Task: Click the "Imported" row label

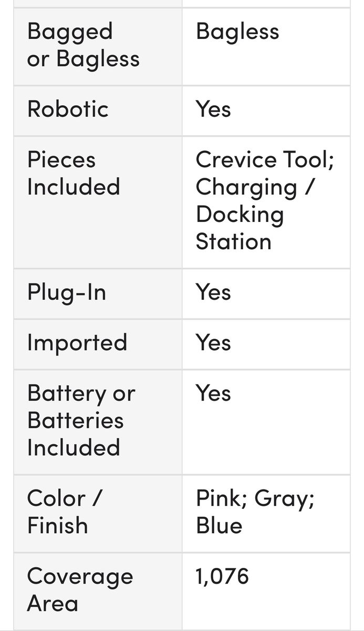Action: click(x=77, y=343)
